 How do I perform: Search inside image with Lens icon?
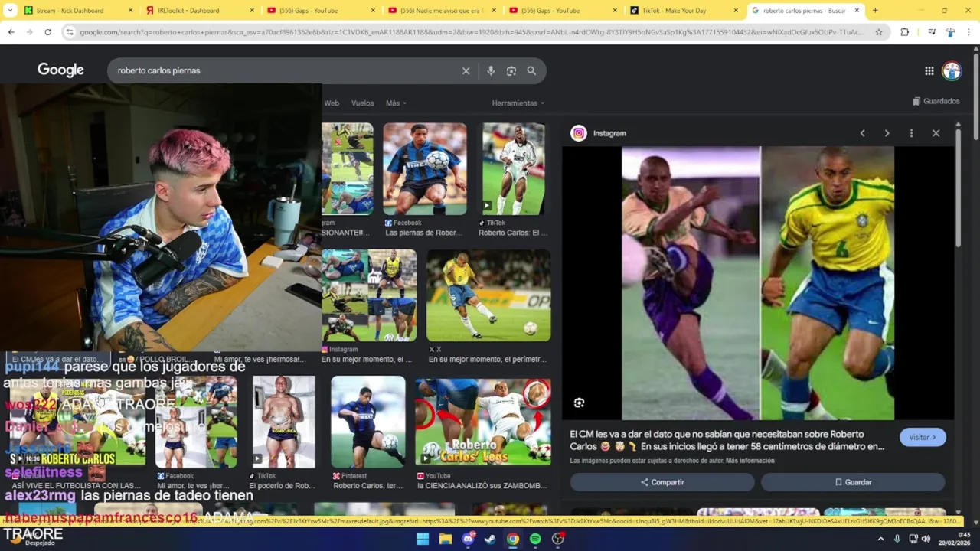click(x=579, y=403)
